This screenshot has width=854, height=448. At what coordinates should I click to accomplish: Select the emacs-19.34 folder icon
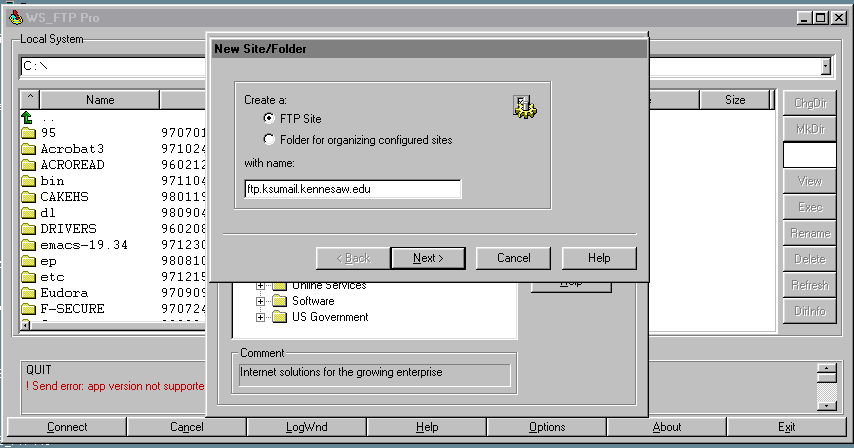click(28, 245)
